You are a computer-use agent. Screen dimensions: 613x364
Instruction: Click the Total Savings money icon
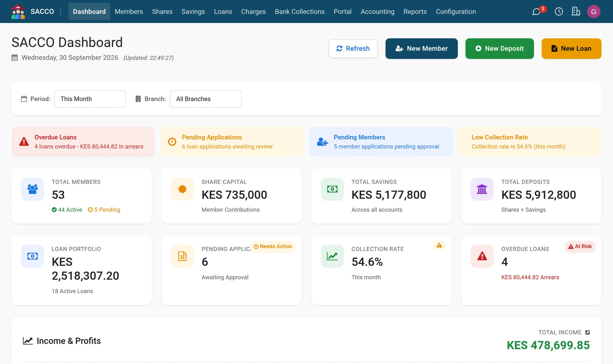click(x=332, y=189)
